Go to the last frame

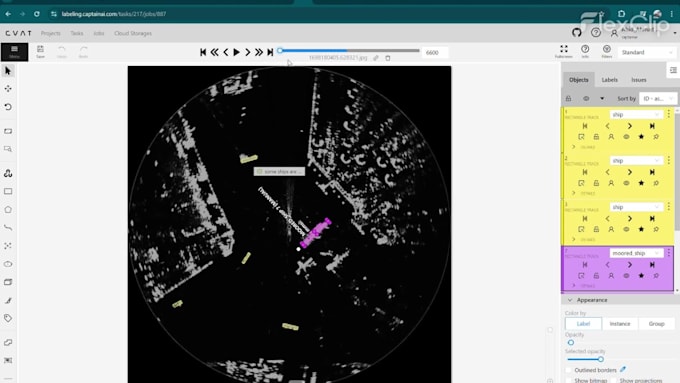tap(270, 52)
